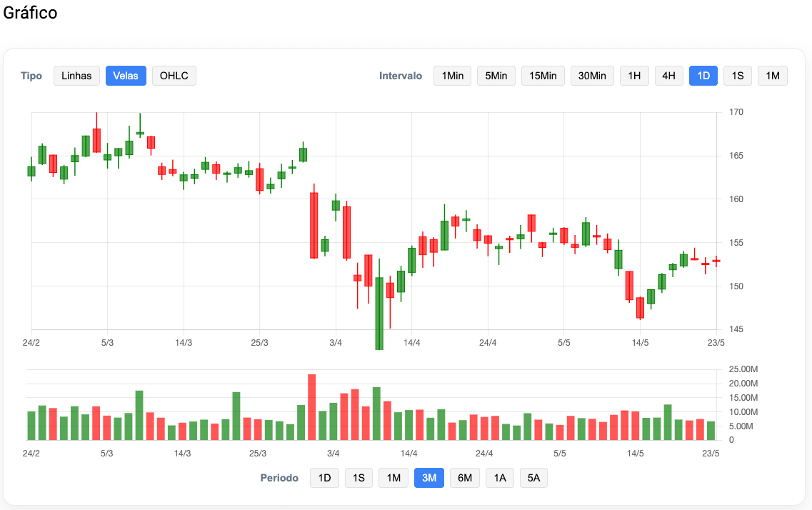Click the tallest red volume bar

tap(311, 407)
